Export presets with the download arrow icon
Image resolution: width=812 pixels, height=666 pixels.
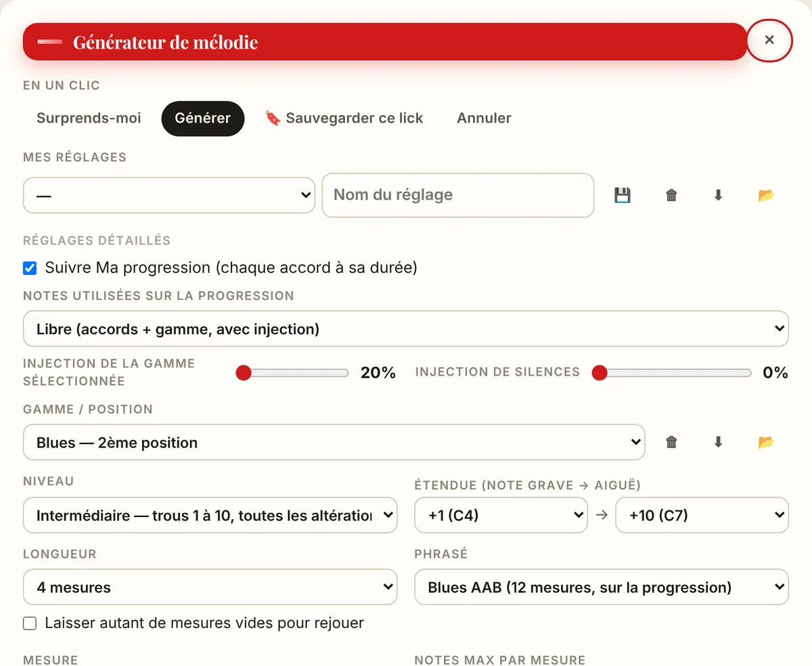[x=719, y=196]
